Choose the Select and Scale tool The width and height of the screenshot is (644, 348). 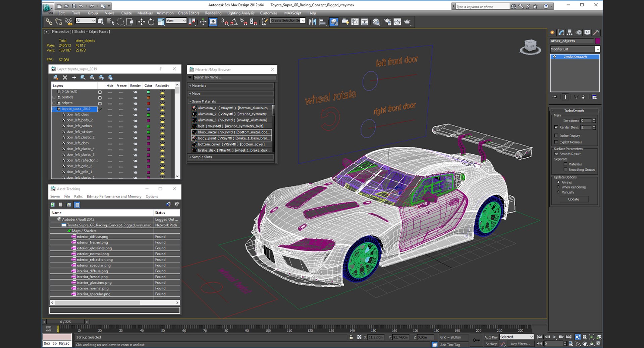161,22
